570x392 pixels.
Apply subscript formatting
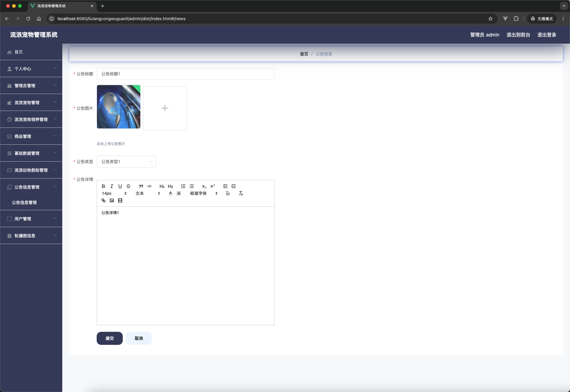pos(204,186)
